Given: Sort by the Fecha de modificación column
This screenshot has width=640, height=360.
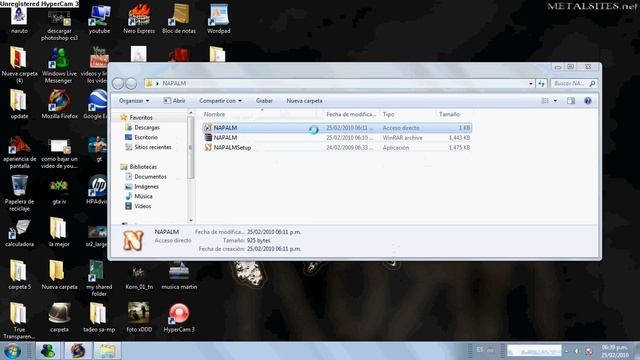Looking at the screenshot, I should tap(351, 114).
